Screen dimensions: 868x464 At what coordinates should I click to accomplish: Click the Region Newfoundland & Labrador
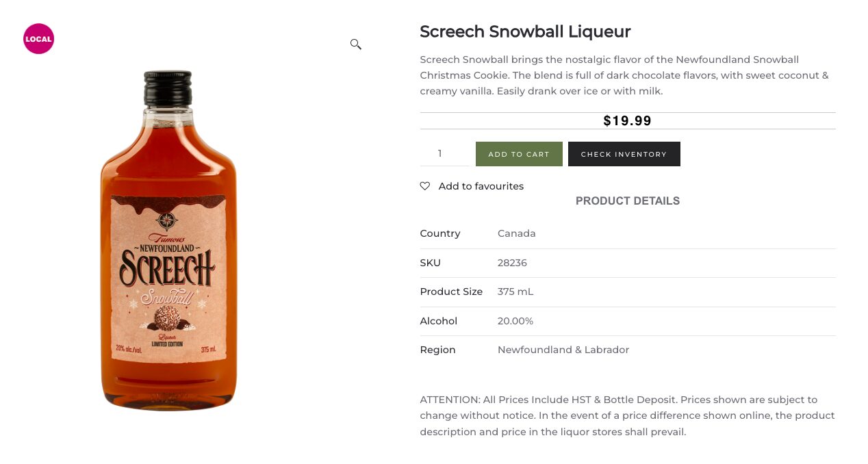[563, 350]
